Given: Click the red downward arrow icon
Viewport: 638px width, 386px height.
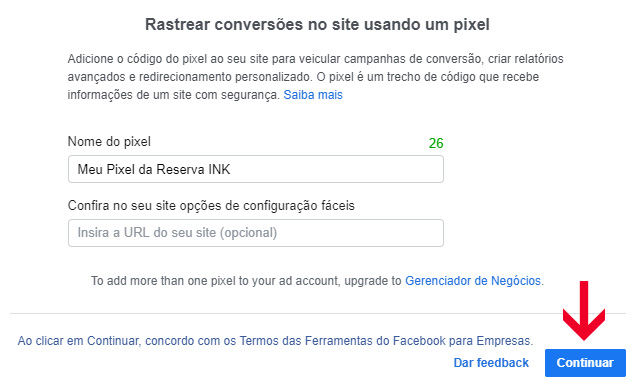Looking at the screenshot, I should tap(584, 310).
